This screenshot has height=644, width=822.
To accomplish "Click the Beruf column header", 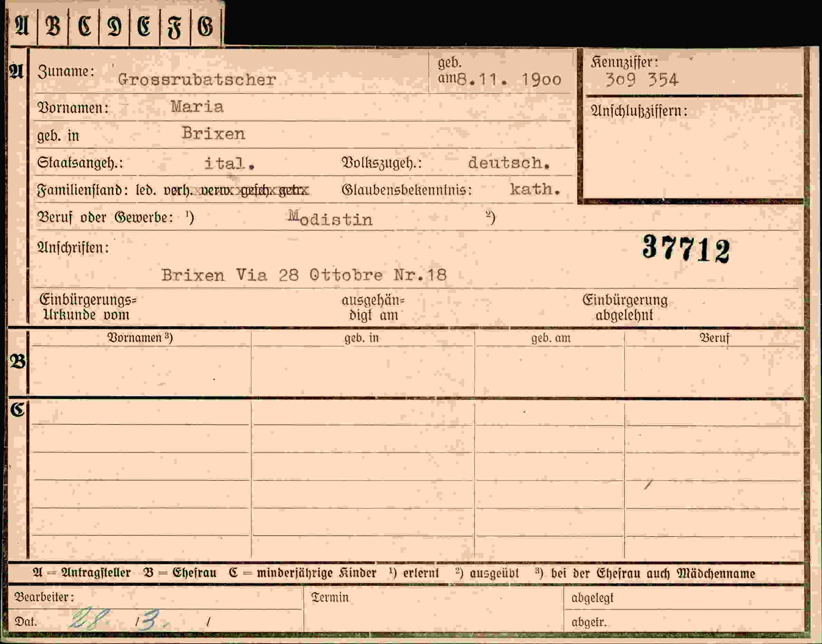I will (714, 338).
